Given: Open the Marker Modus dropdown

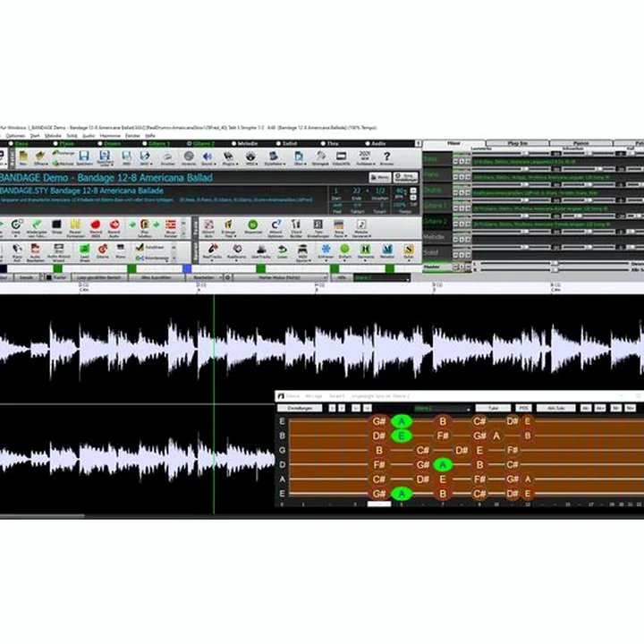Looking at the screenshot, I should pyautogui.click(x=280, y=278).
